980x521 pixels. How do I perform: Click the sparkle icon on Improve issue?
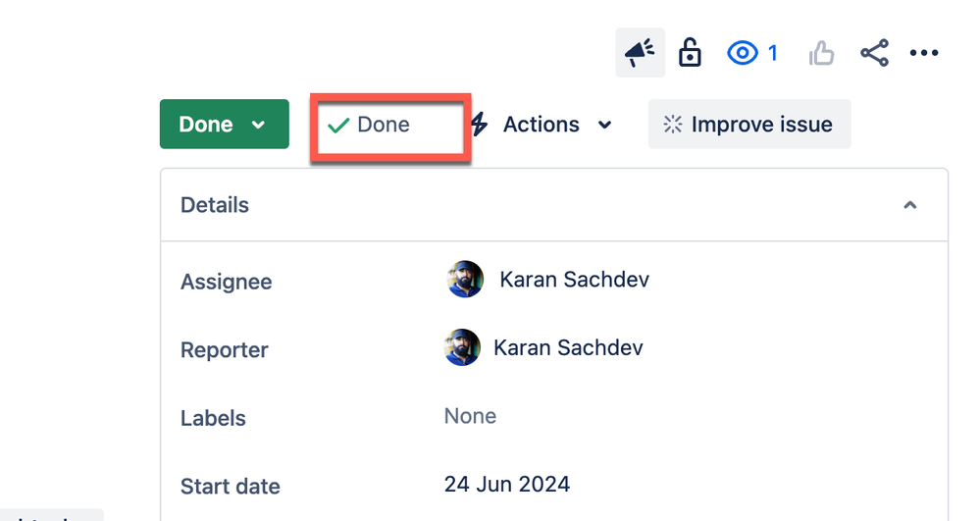pyautogui.click(x=673, y=124)
